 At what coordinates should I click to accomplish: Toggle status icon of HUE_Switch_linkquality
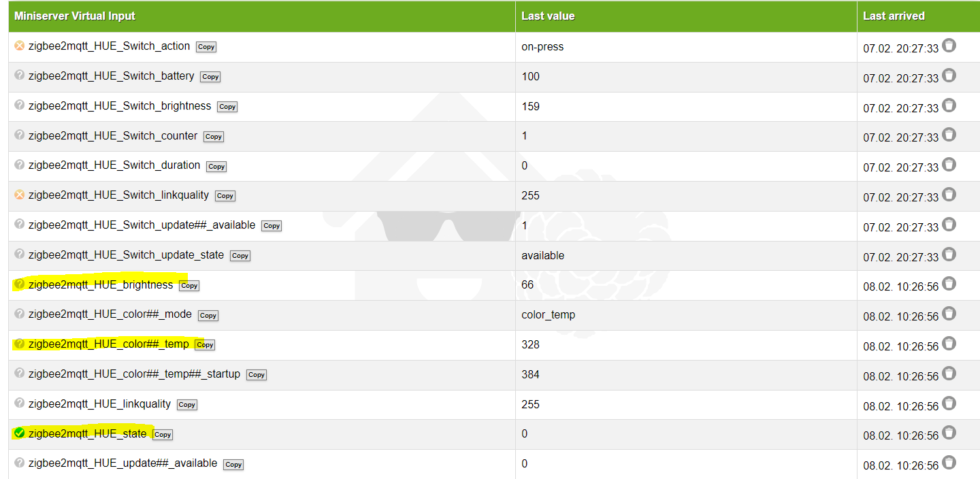coord(19,195)
